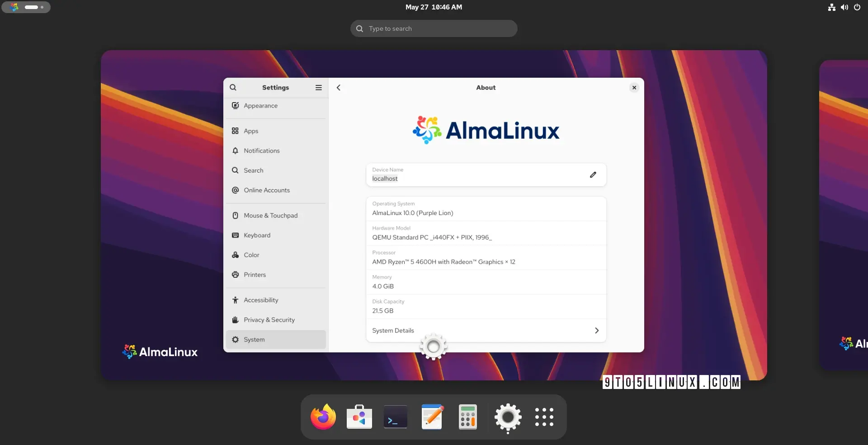Go to Notifications settings
This screenshot has height=445, width=868.
276,151
